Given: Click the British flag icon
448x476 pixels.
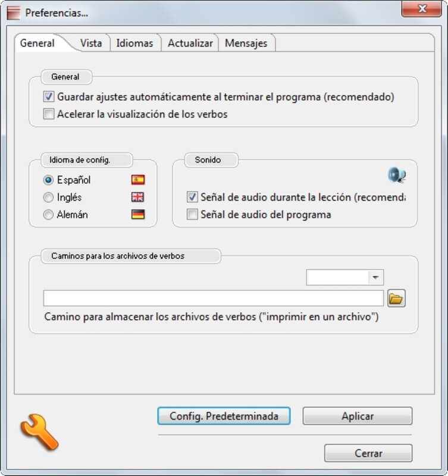Looking at the screenshot, I should 138,198.
